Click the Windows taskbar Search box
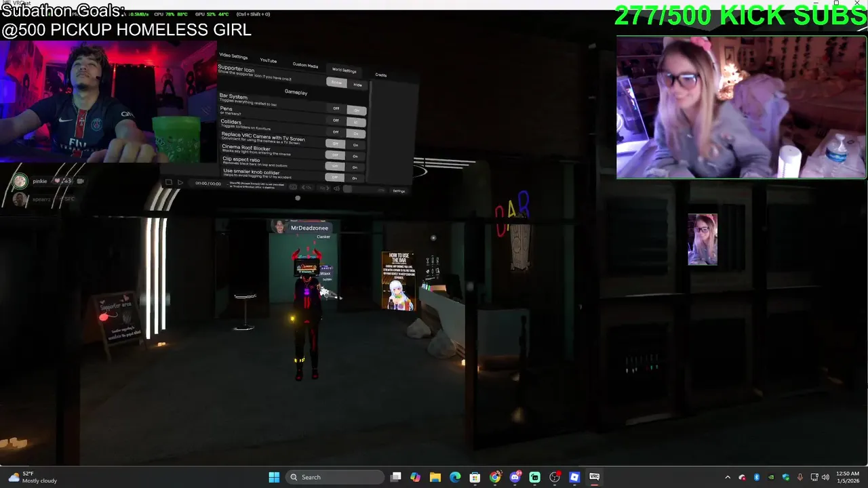Screen dimensions: 868x488 pyautogui.click(x=335, y=477)
